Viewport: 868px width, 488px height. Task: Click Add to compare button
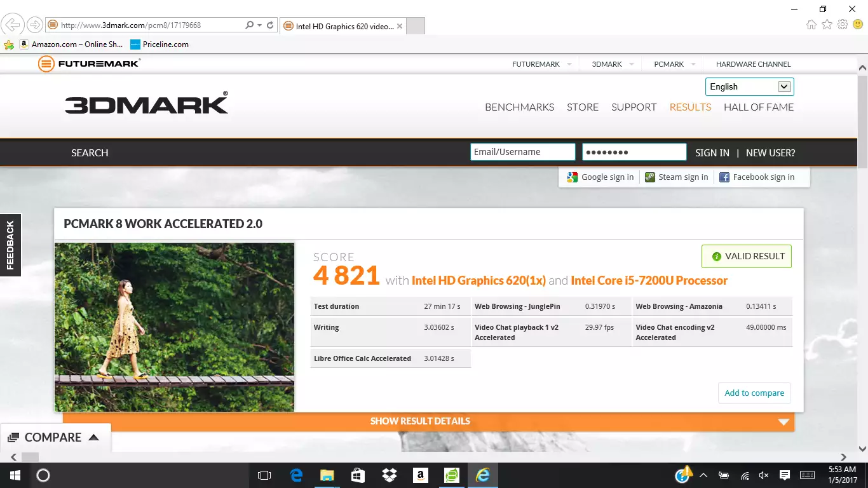[754, 393]
